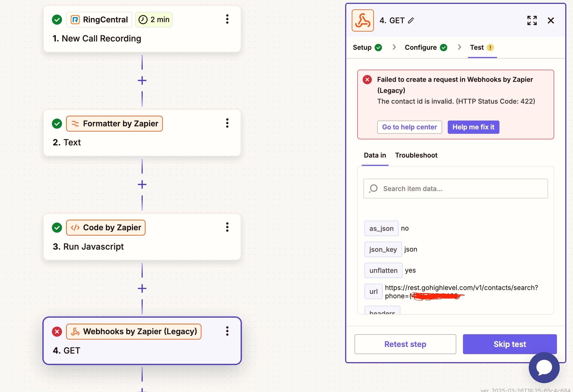This screenshot has width=573, height=392.
Task: Add step between RingCentral and Formatter
Action: [142, 81]
